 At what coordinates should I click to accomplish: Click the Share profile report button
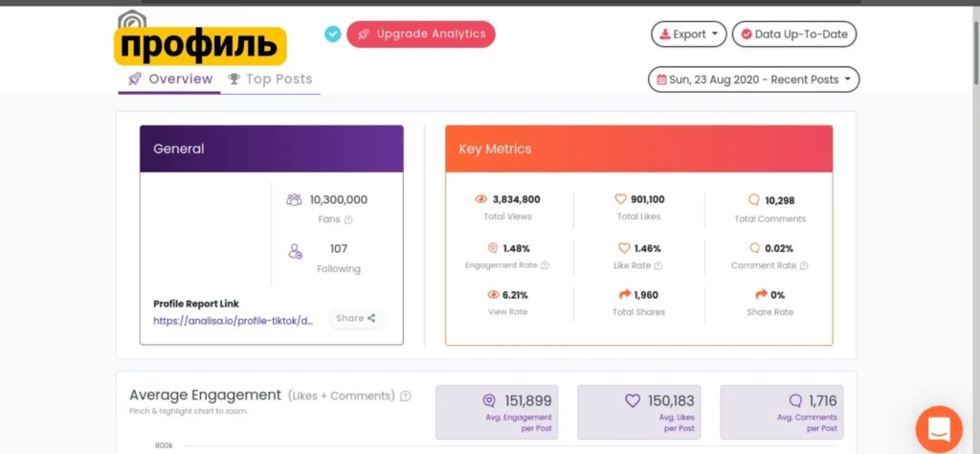[x=356, y=318]
